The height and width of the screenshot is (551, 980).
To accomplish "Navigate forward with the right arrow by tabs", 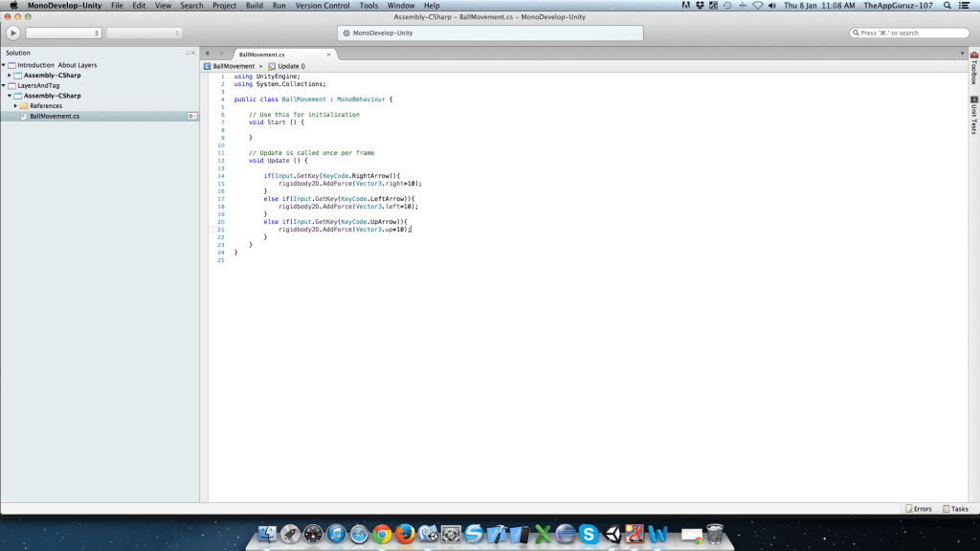I will 221,54.
